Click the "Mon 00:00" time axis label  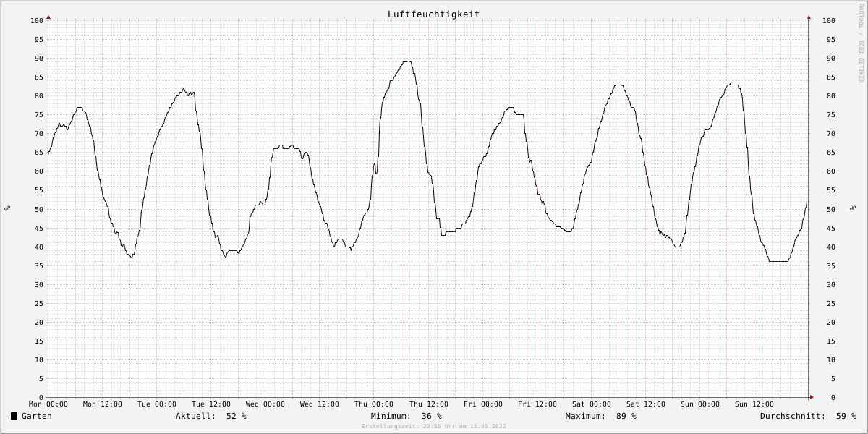[x=48, y=404]
